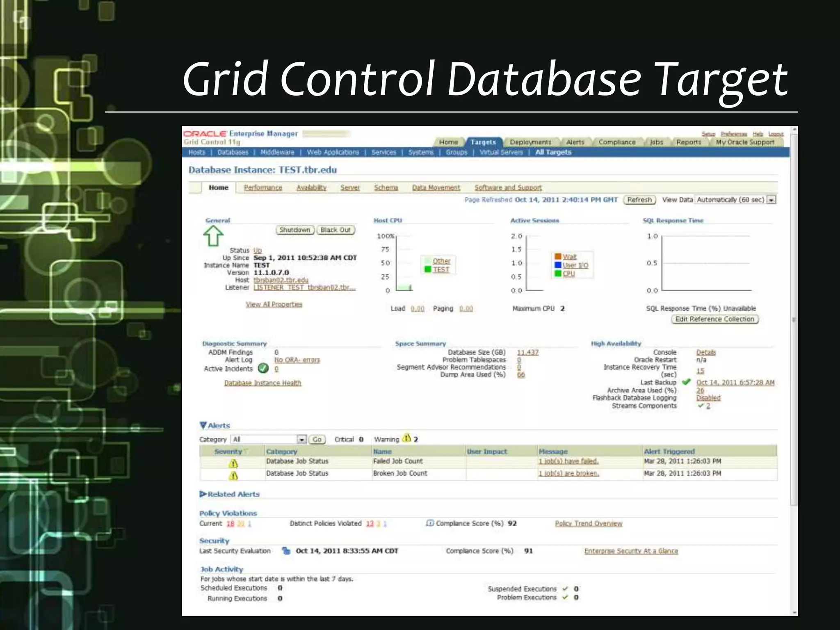
Task: Collapse the Alerts section triangle
Action: click(203, 425)
